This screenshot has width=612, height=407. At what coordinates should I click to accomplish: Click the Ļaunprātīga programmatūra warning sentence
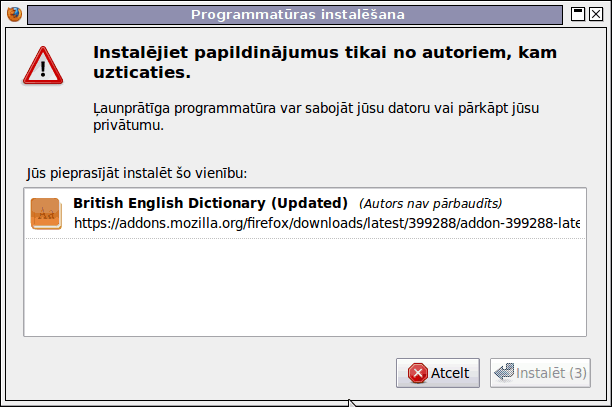coord(316,116)
